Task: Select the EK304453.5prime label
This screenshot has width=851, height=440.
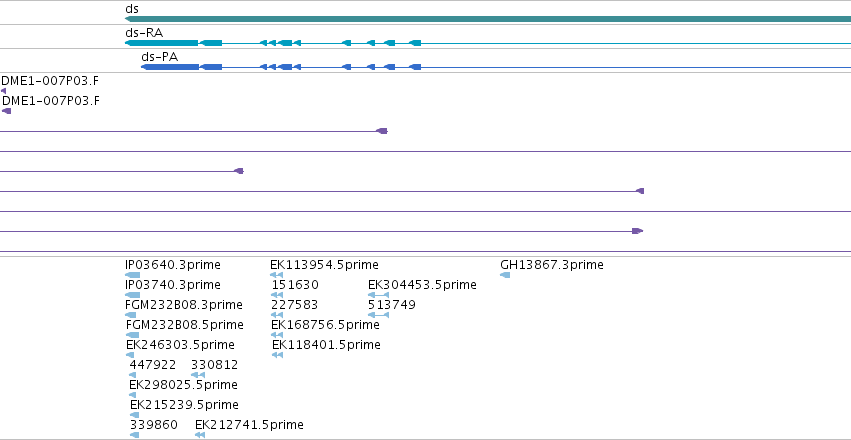Action: (x=422, y=285)
